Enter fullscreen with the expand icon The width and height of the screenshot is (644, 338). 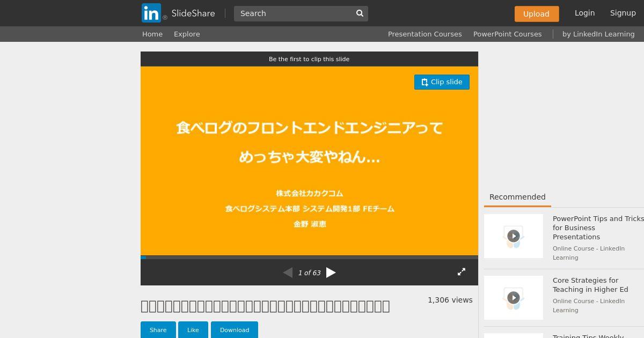462,272
